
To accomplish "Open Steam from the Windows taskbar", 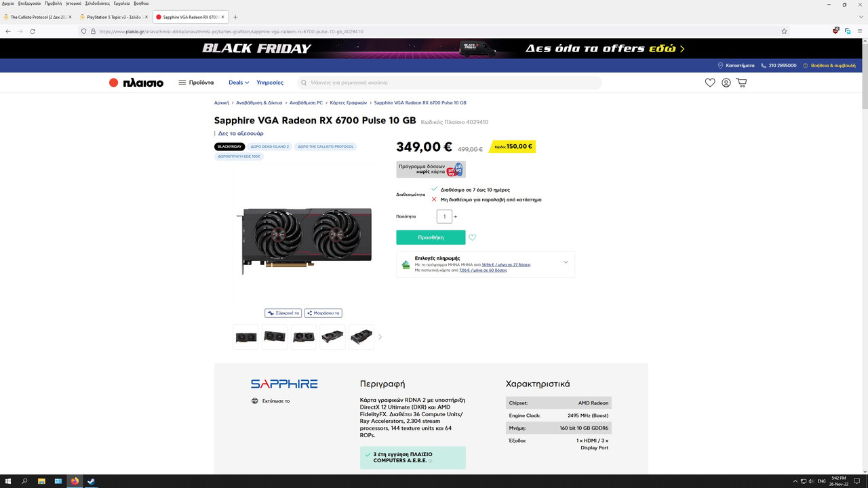I will (91, 481).
